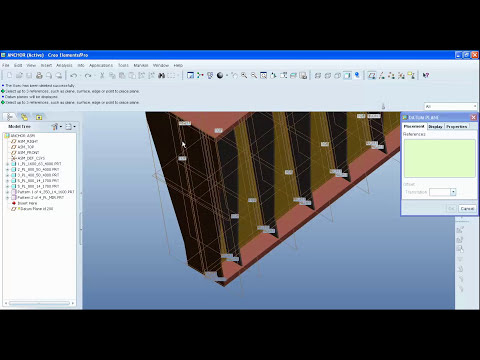Click the Undo arrow icon
The image size is (480, 360).
[74, 76]
